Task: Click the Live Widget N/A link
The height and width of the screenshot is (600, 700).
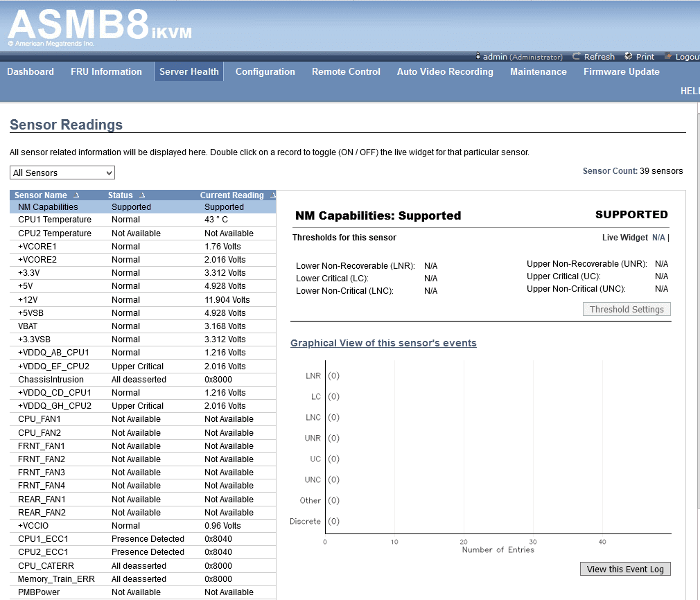Action: click(x=658, y=238)
